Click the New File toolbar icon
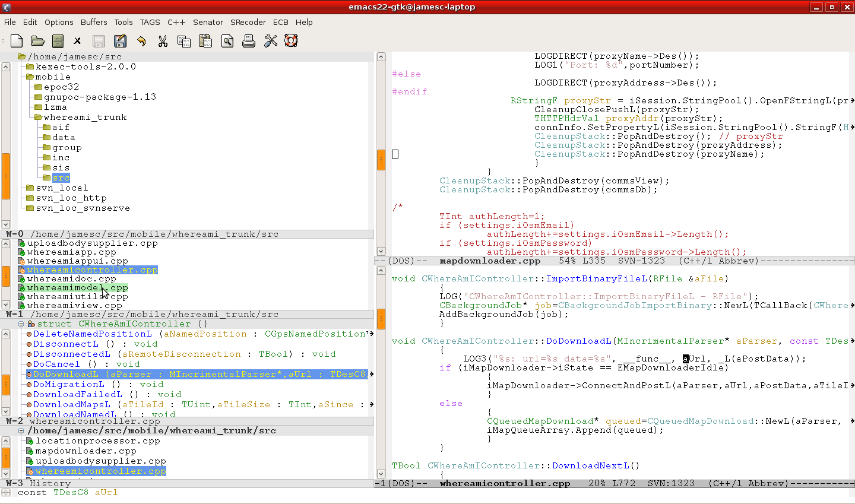 tap(17, 41)
